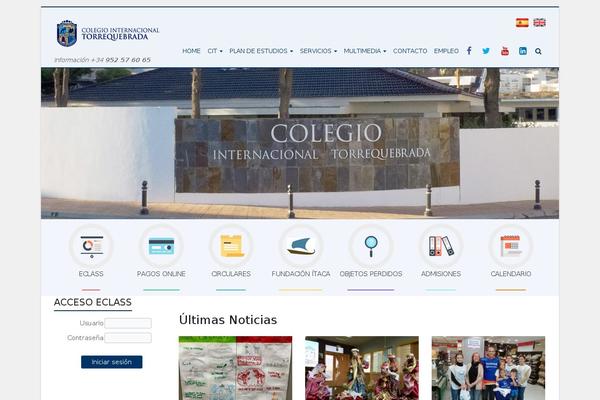Screen dimensions: 600x400
Task: Click the CALENDARIO label link
Action: click(x=511, y=274)
